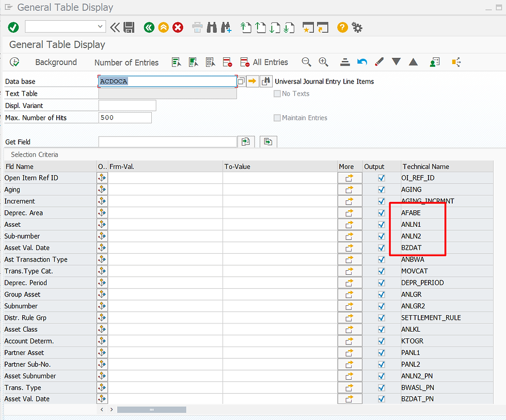Click the Partner Asset field name

tap(24, 352)
